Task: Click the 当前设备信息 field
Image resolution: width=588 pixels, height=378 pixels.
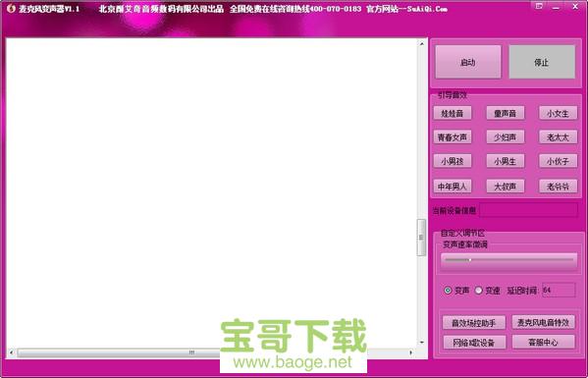Action: (x=528, y=210)
